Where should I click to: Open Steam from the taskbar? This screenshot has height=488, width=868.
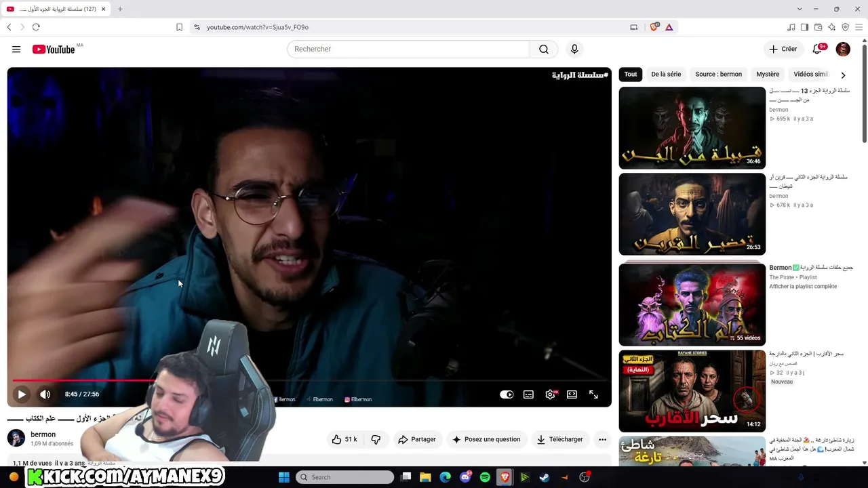544,477
